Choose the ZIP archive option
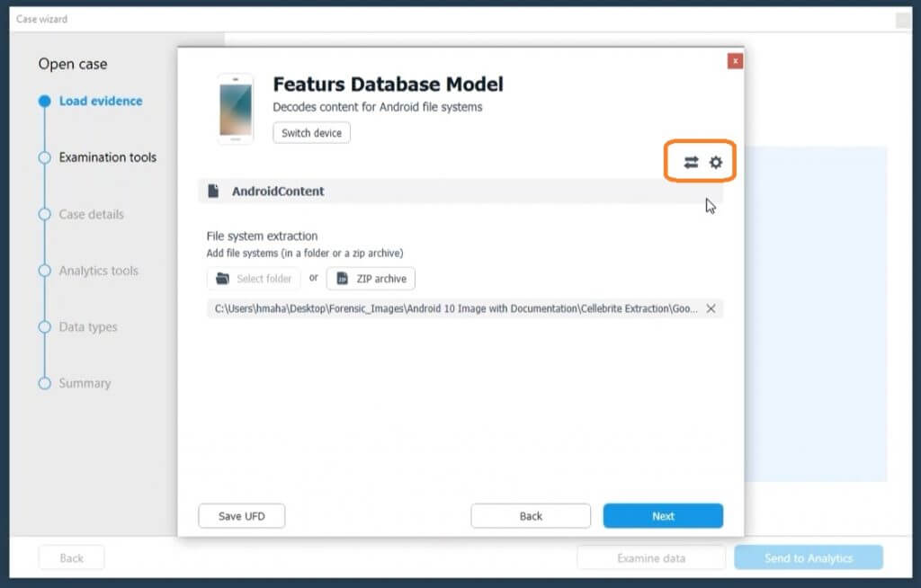Image resolution: width=921 pixels, height=588 pixels. tap(371, 279)
